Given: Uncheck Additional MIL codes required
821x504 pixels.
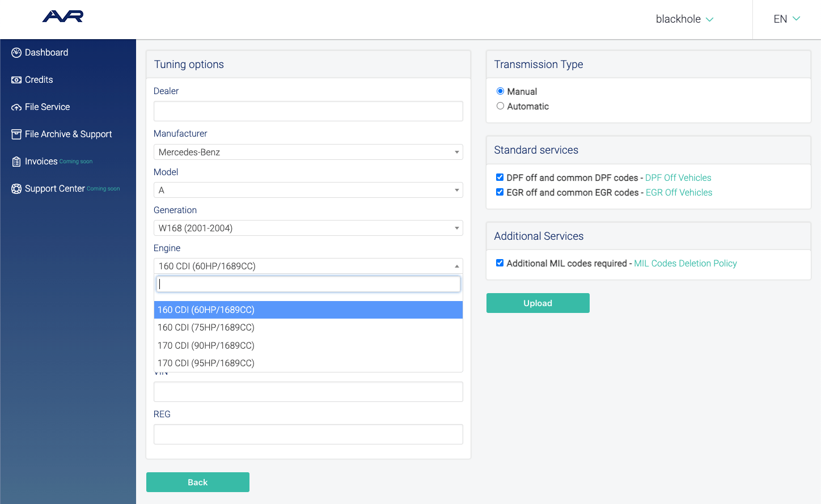Looking at the screenshot, I should point(500,263).
